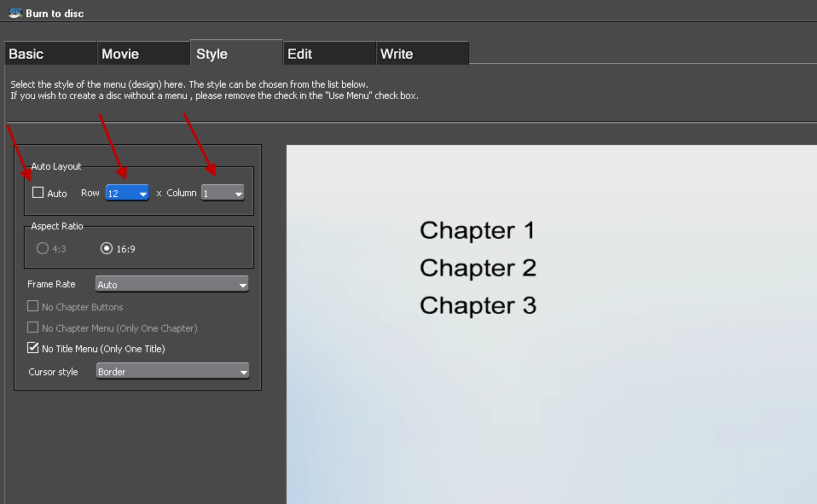Uncheck No Title Menu (Only One Title)
Image resolution: width=817 pixels, height=504 pixels.
(x=33, y=348)
